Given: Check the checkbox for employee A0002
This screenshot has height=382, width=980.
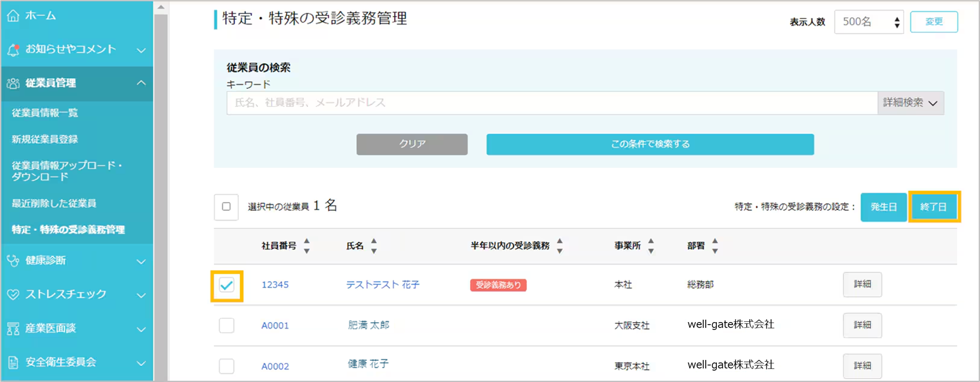Looking at the screenshot, I should pyautogui.click(x=227, y=366).
